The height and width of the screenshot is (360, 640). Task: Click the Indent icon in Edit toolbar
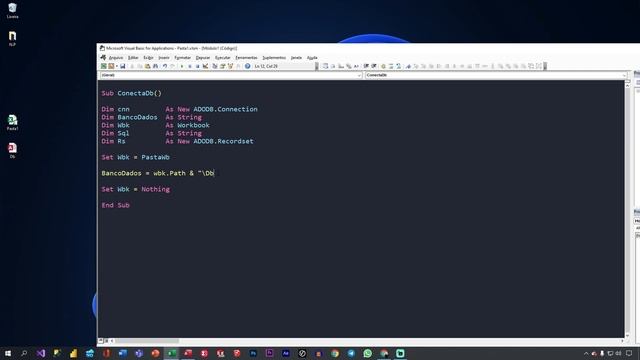click(x=366, y=66)
